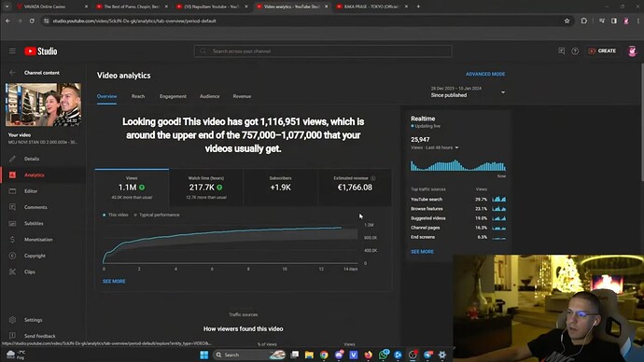Viewport: 644px width, 362px height.
Task: Open Subtitles icon in sidebar
Action: (x=12, y=223)
